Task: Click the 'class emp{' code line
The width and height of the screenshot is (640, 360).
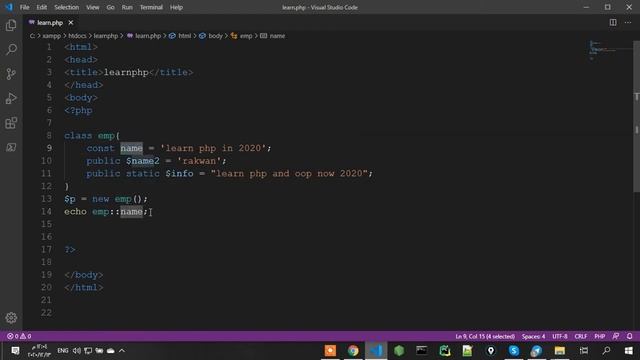Action: (92, 136)
